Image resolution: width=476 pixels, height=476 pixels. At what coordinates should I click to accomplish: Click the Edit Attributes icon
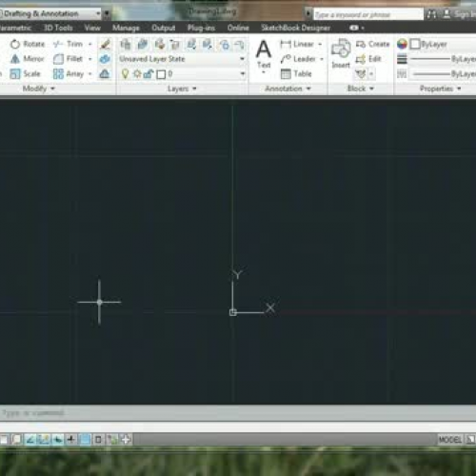tap(361, 74)
